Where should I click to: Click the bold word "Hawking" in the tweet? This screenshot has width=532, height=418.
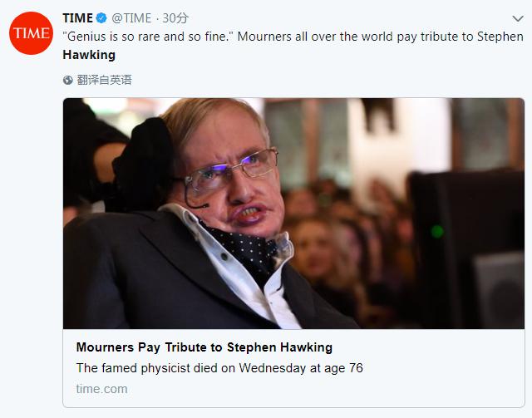(89, 55)
